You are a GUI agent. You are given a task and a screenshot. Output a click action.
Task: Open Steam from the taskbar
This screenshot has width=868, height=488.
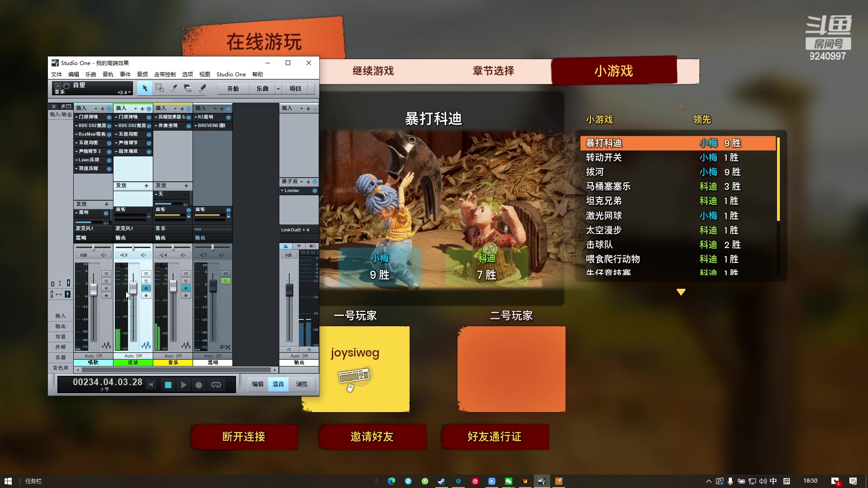442,481
